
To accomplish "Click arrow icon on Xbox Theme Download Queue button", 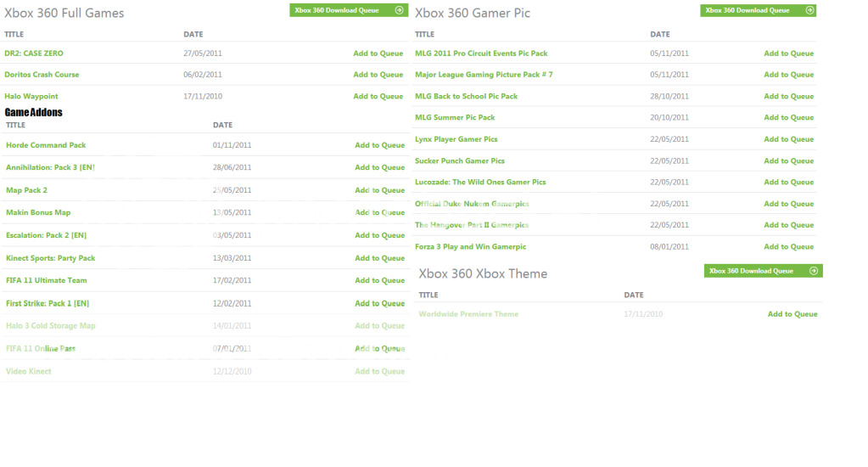I will tap(813, 271).
